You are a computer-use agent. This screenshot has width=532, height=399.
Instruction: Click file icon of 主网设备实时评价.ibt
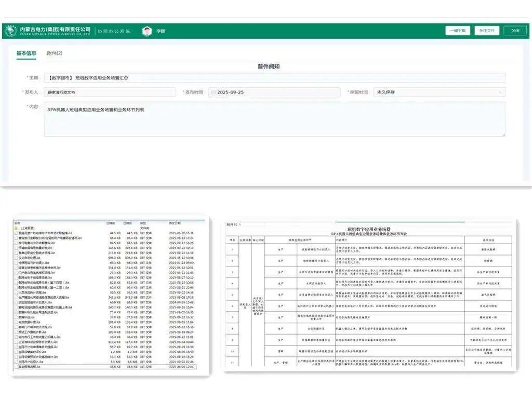[x=16, y=352]
